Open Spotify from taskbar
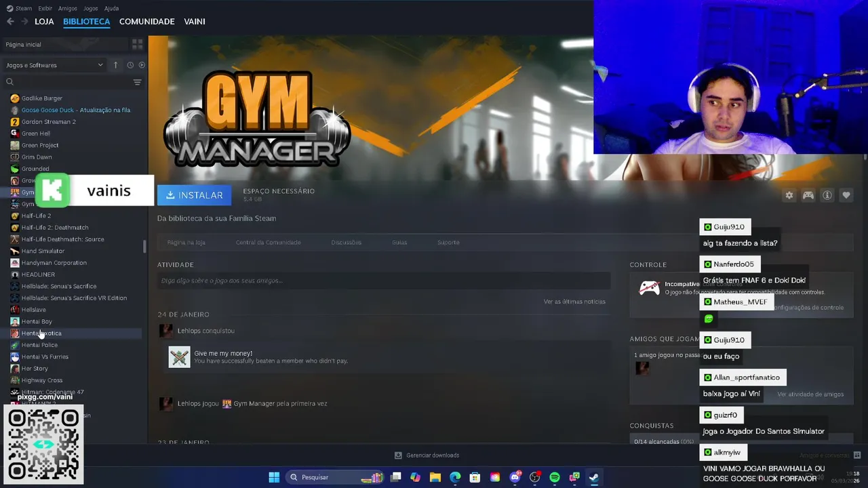Viewport: 868px width, 488px height. 555,477
